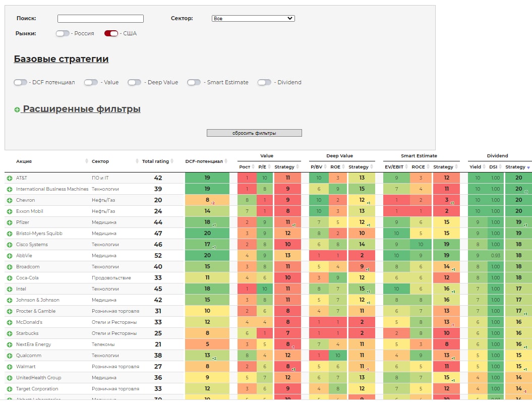Click plus icon beside UnitedHealth Group
Viewport: 532px width, 402px height.
10,378
